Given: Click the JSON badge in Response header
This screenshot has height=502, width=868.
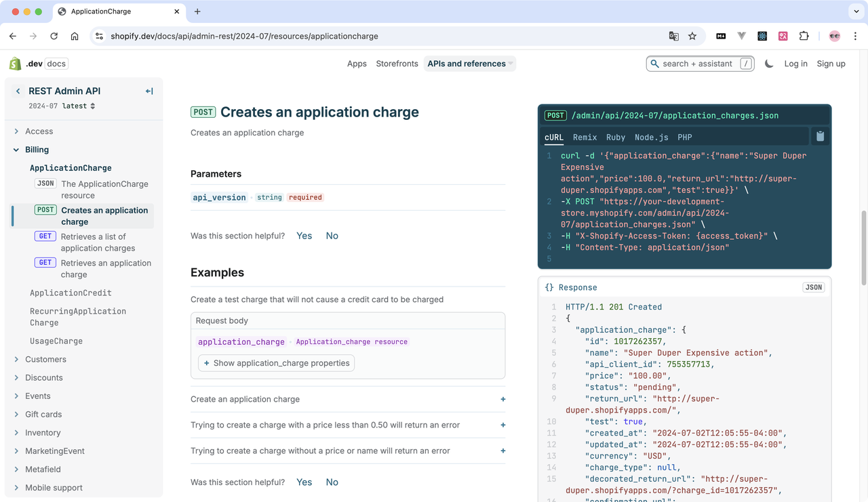Looking at the screenshot, I should coord(813,287).
